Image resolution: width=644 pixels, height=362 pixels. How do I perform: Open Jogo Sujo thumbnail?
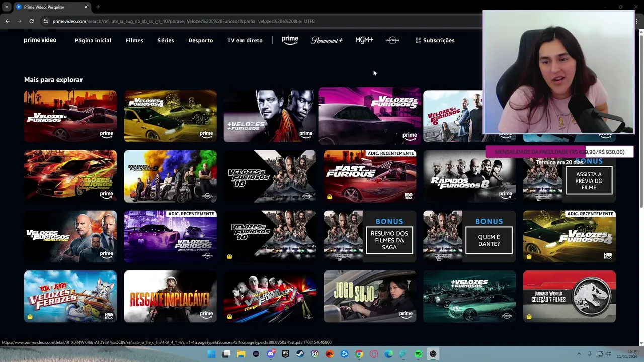(x=370, y=297)
